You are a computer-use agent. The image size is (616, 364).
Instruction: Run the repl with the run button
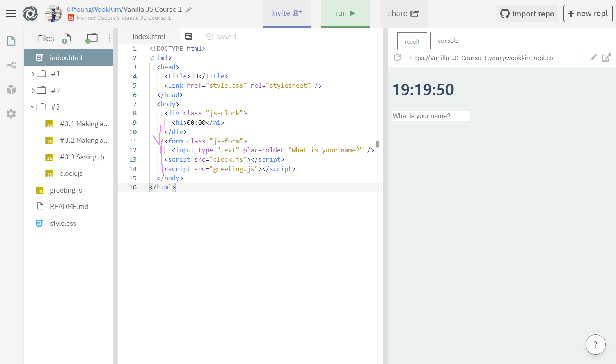tap(345, 14)
